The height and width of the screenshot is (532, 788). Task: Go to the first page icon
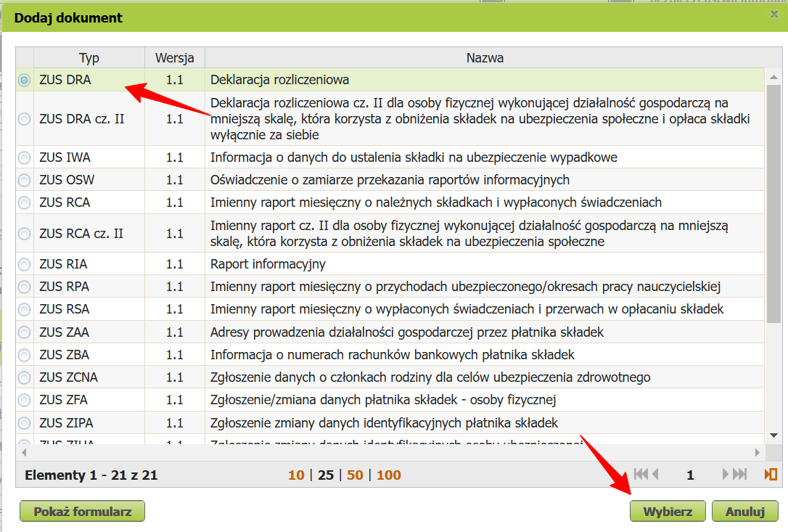point(641,474)
